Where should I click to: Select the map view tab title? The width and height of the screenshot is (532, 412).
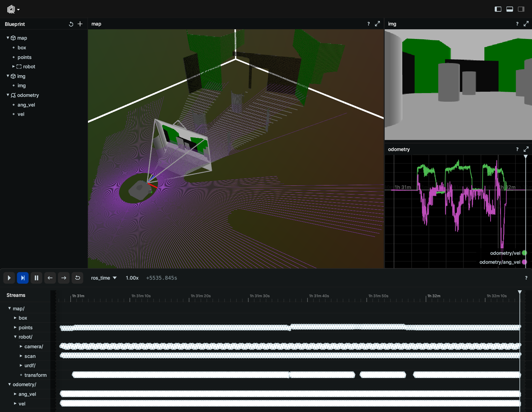(96, 24)
